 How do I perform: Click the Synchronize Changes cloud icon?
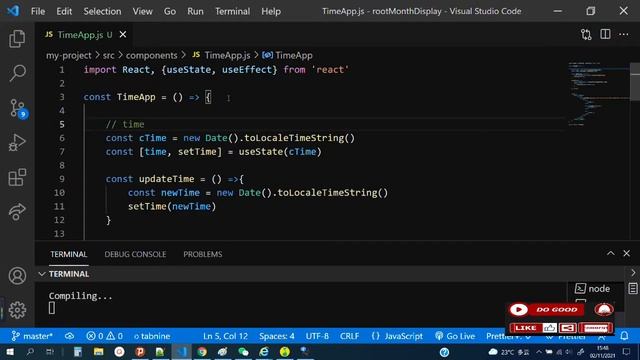point(69,336)
